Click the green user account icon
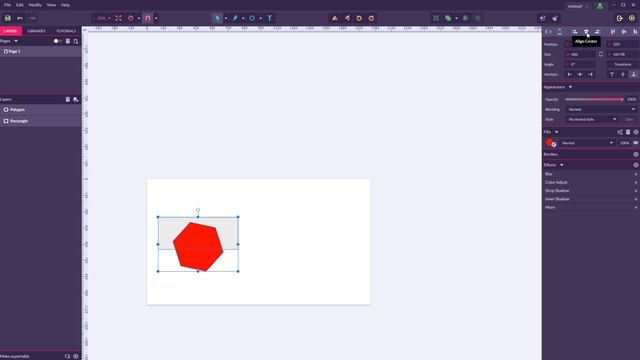640x360 pixels. (x=600, y=6)
